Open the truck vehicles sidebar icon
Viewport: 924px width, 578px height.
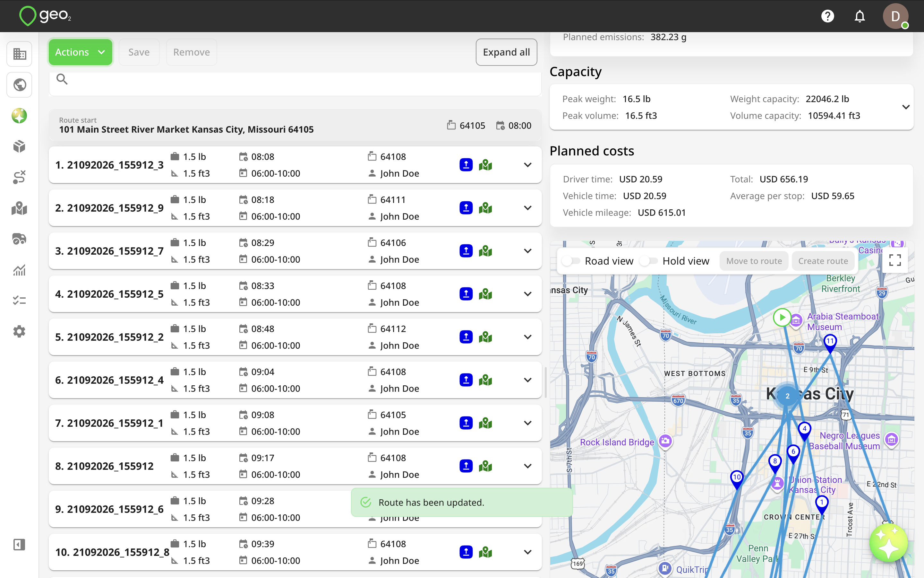[20, 239]
